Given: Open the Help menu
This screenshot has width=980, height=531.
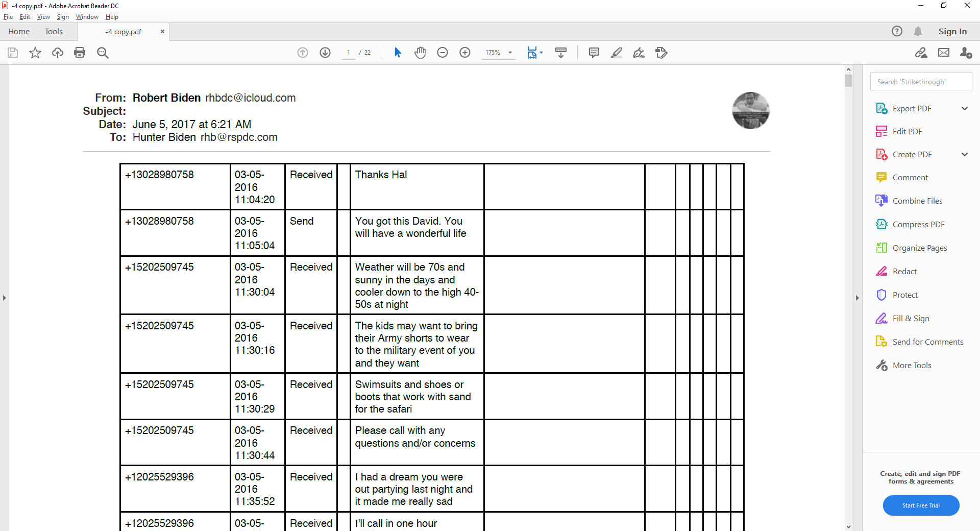Looking at the screenshot, I should point(112,17).
